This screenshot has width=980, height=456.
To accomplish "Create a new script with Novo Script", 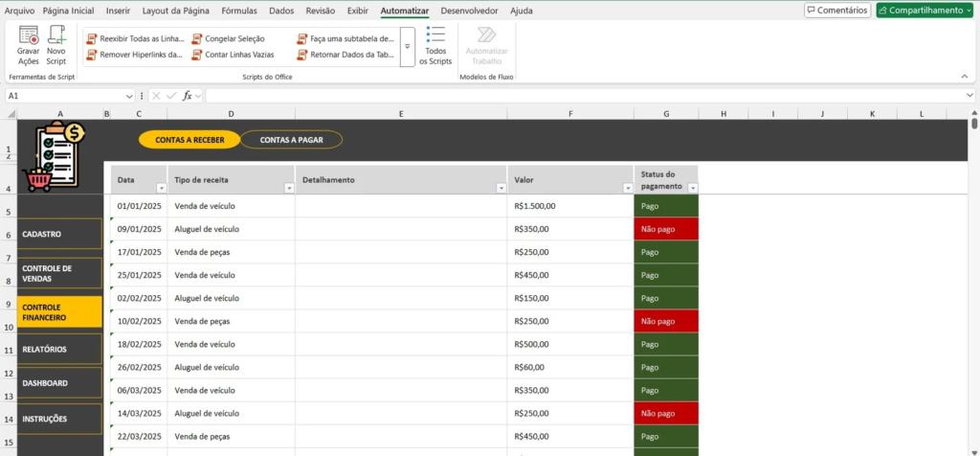I will tap(56, 37).
